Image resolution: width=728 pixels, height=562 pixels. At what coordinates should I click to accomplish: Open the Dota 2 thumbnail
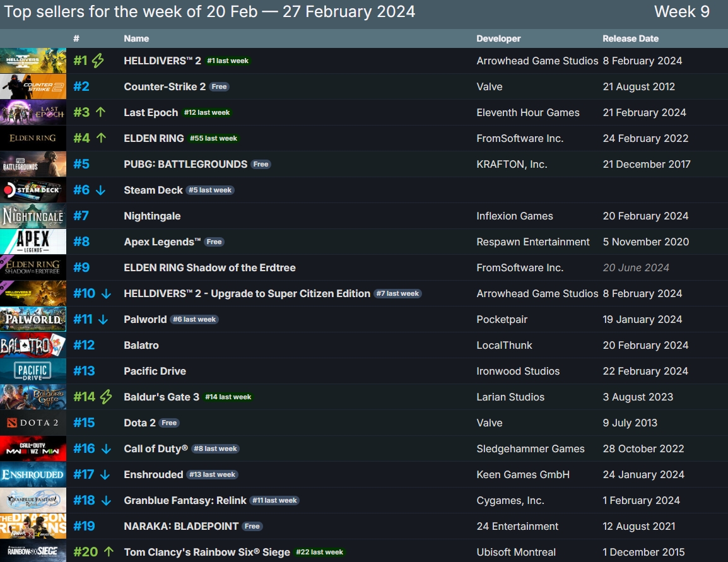pos(33,423)
